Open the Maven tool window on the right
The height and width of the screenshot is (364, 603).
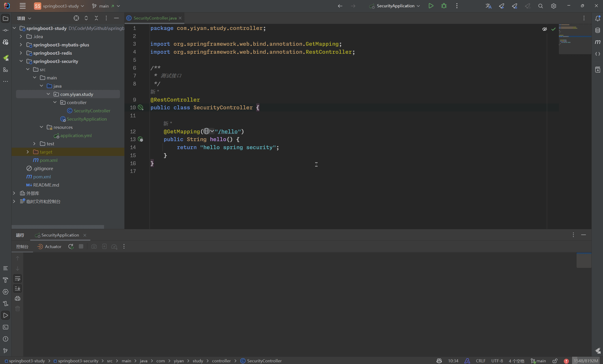click(598, 42)
